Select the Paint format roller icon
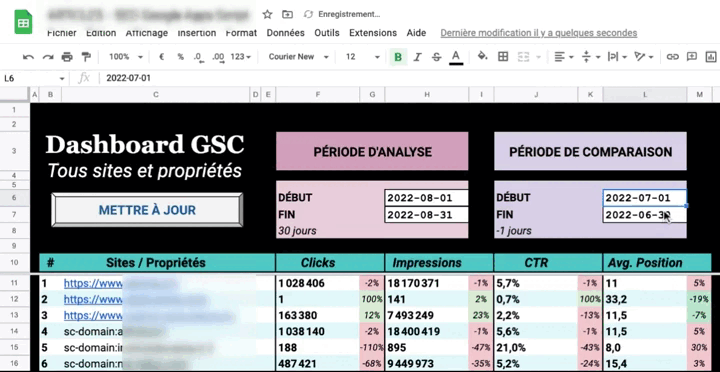 click(86, 57)
